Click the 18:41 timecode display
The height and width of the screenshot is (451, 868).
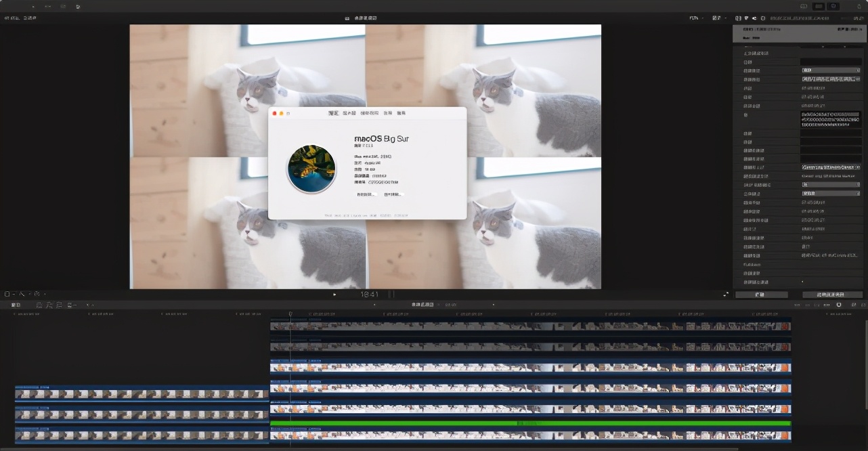pos(369,295)
